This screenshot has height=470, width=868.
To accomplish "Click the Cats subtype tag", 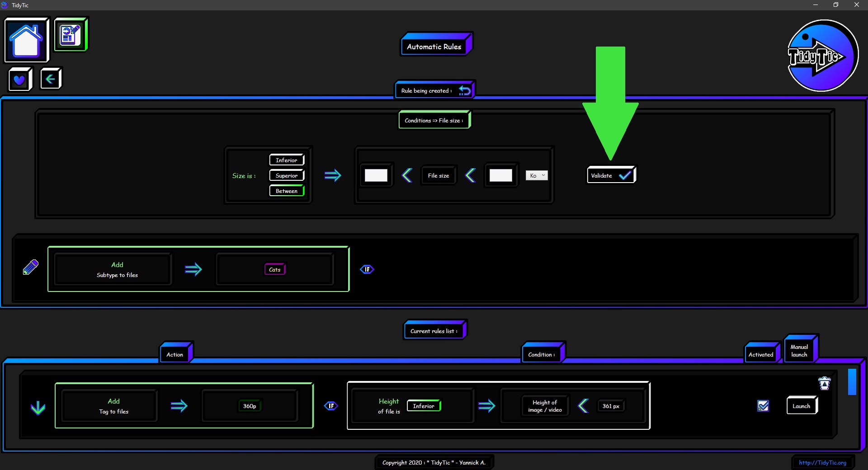I will pos(275,269).
